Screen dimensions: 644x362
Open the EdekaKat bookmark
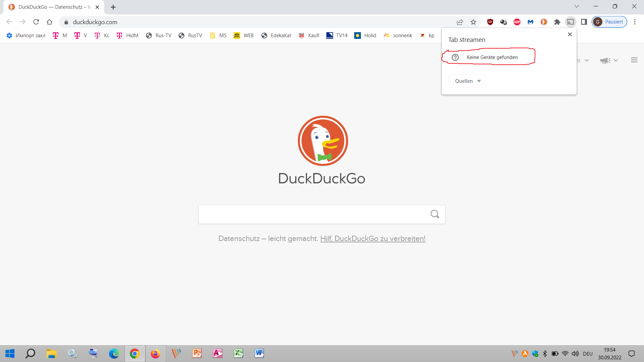tap(276, 36)
